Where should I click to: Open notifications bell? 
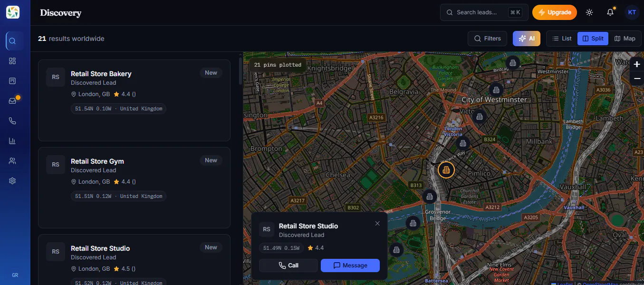coord(610,12)
